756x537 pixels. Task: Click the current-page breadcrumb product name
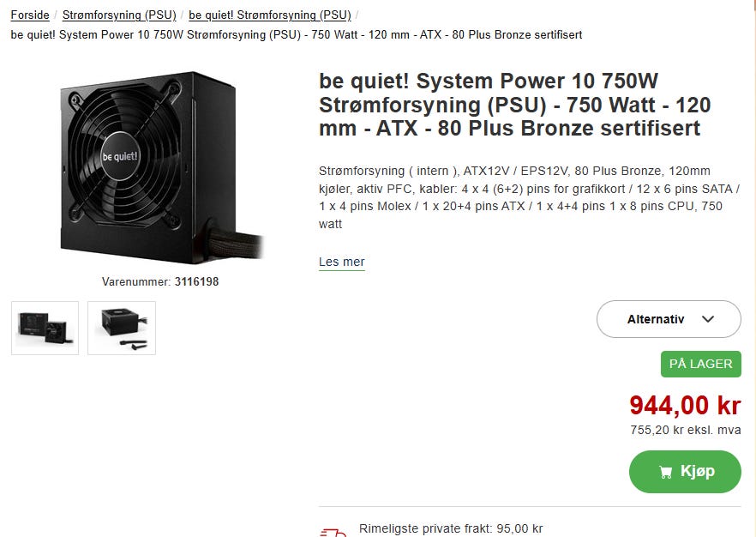[297, 34]
